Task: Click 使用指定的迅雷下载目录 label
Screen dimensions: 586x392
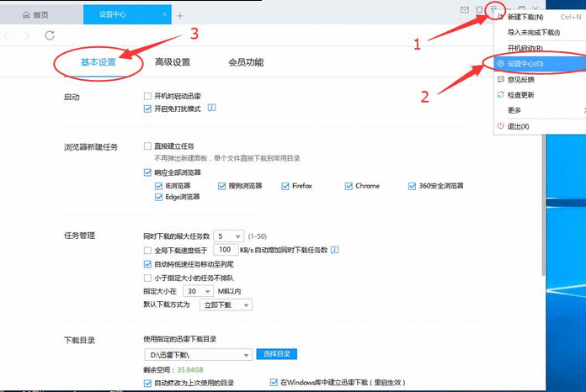Action: (180, 339)
